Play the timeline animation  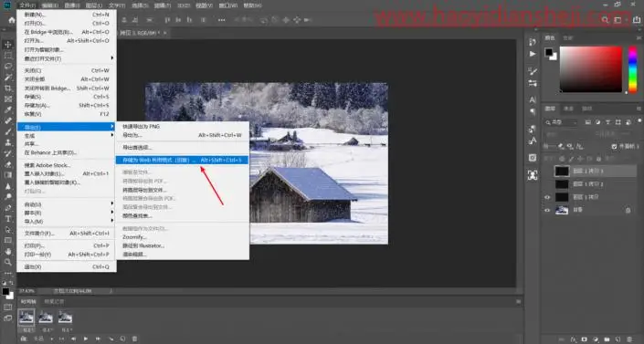point(86,339)
